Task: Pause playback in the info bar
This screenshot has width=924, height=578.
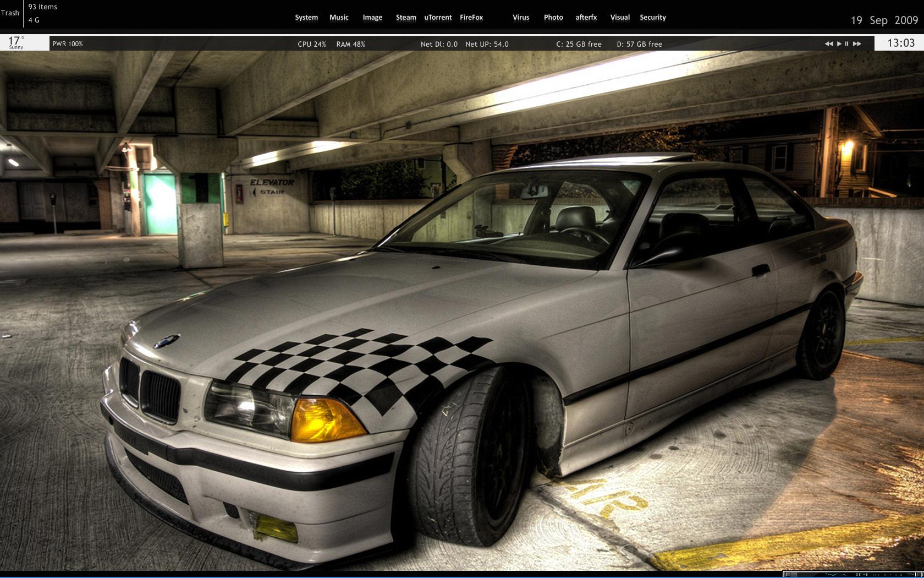Action: coord(847,44)
